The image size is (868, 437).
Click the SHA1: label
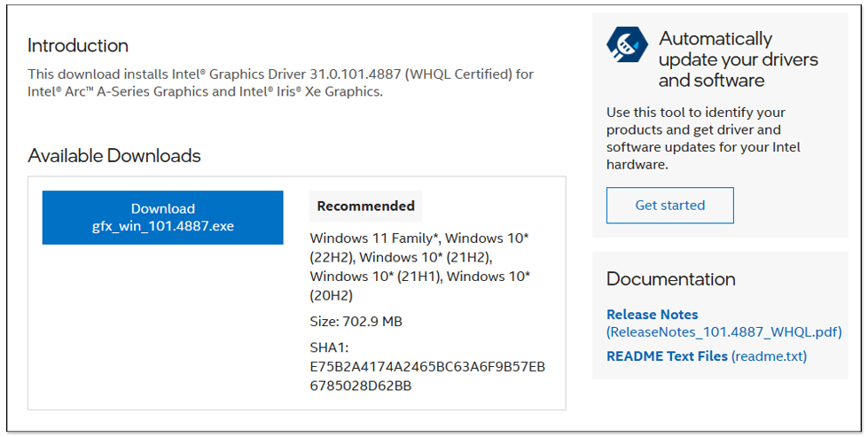[329, 348]
